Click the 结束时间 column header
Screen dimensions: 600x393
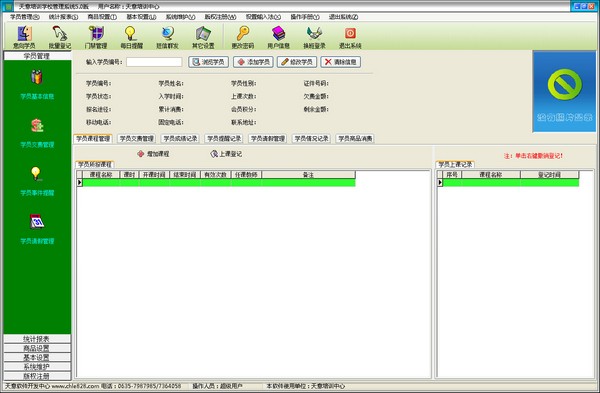pyautogui.click(x=185, y=174)
